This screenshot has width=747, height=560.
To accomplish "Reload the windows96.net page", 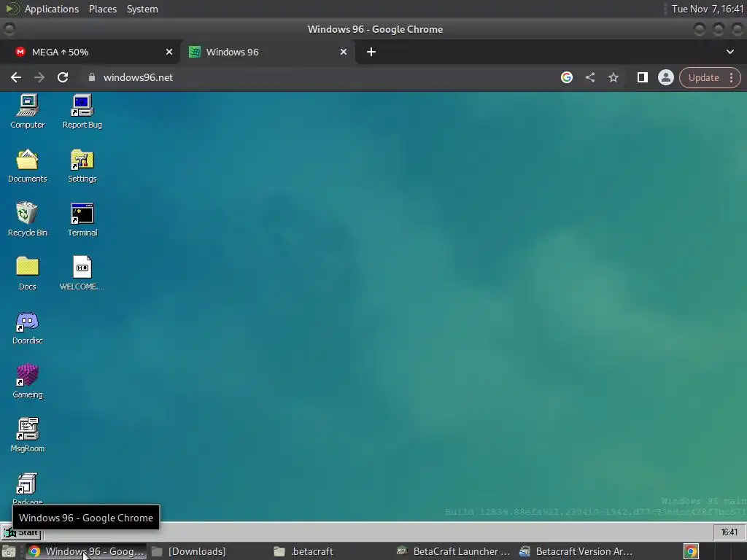I will tap(63, 77).
